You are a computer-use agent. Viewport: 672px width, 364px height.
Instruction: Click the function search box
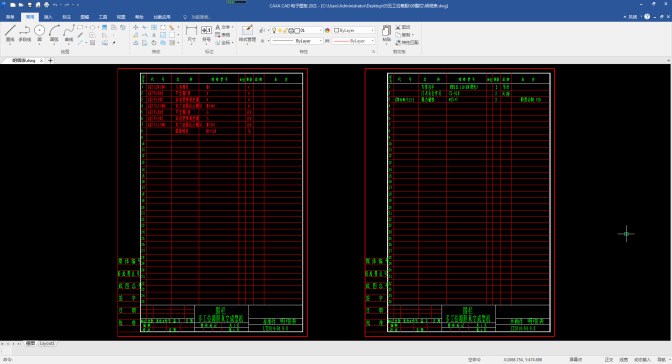tap(201, 17)
